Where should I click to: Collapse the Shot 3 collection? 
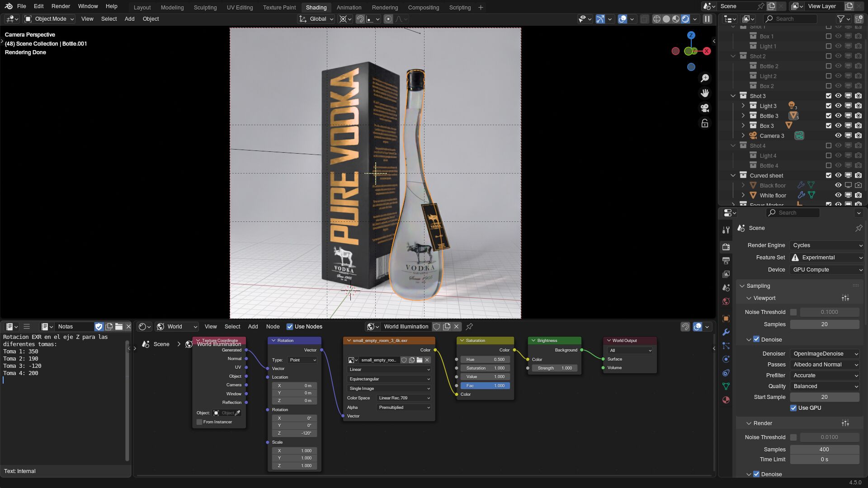733,96
